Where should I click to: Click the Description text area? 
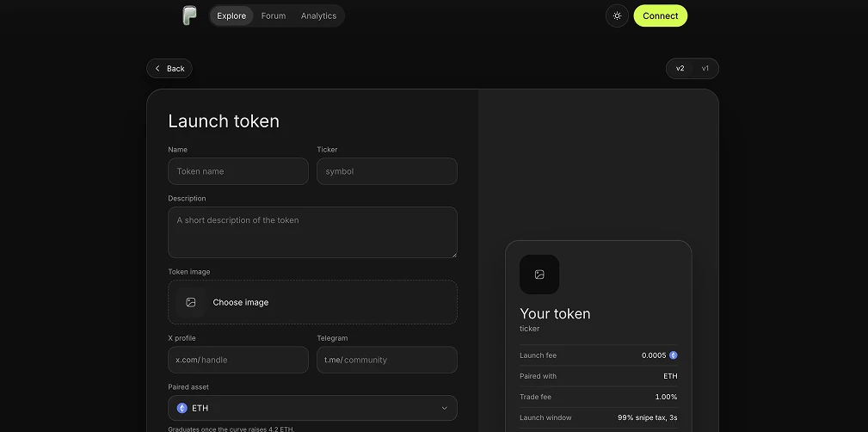pos(313,232)
